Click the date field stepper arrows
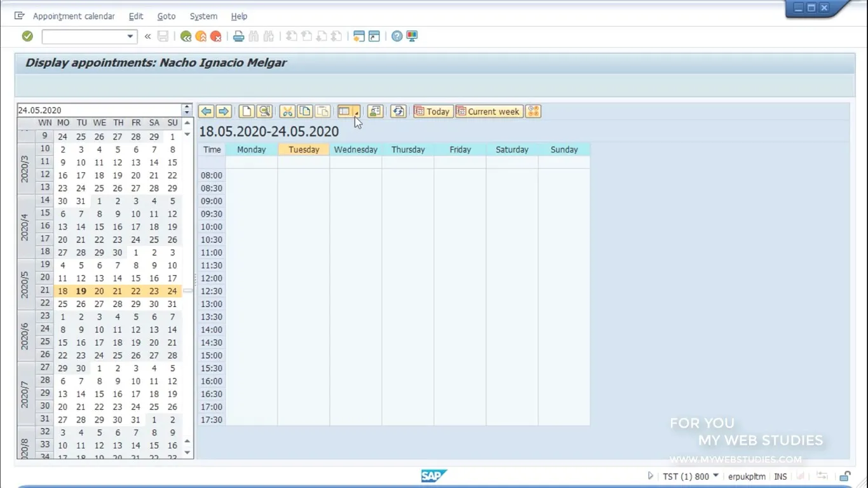The height and width of the screenshot is (488, 868). coord(187,110)
